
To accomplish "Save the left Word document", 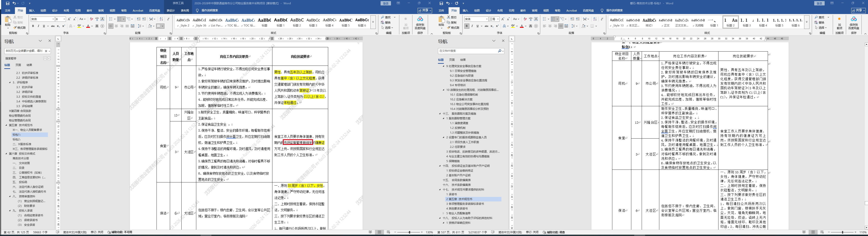I will [7, 3].
